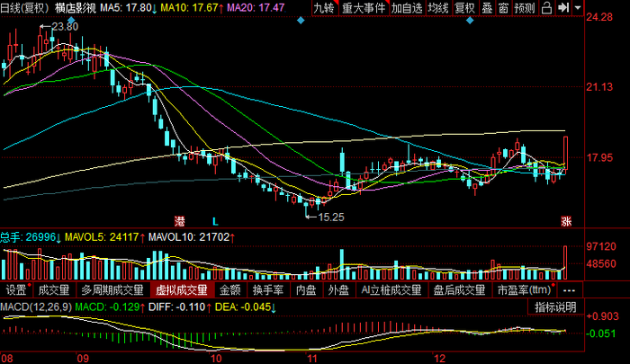The height and width of the screenshot is (364, 630).
Task: Select the 虚拟成交量 tab
Action: click(182, 289)
